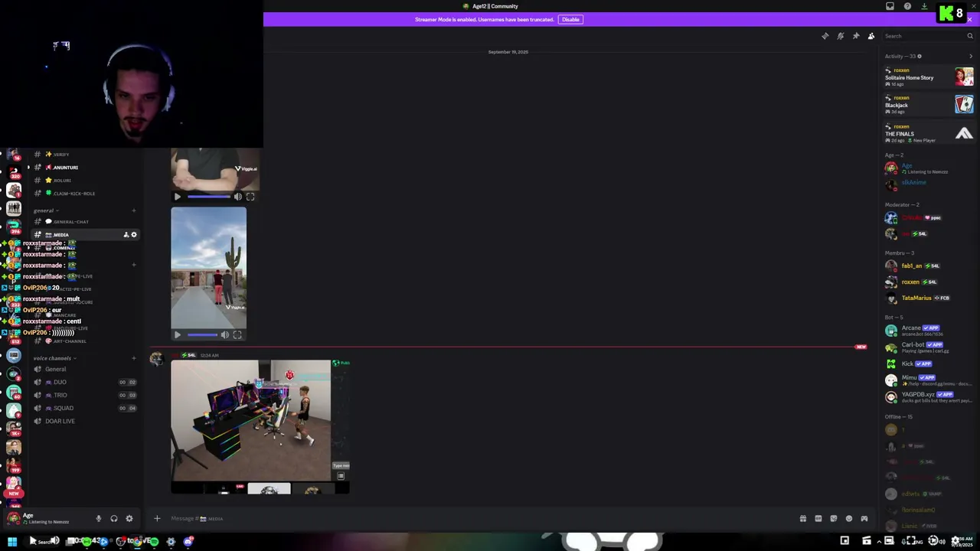Mute the cactus video volume

click(225, 335)
